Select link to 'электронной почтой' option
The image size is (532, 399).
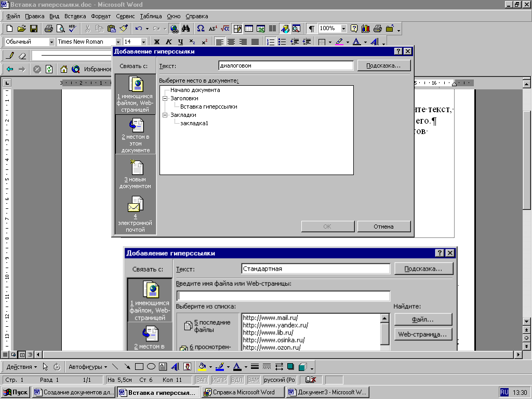[x=136, y=214]
